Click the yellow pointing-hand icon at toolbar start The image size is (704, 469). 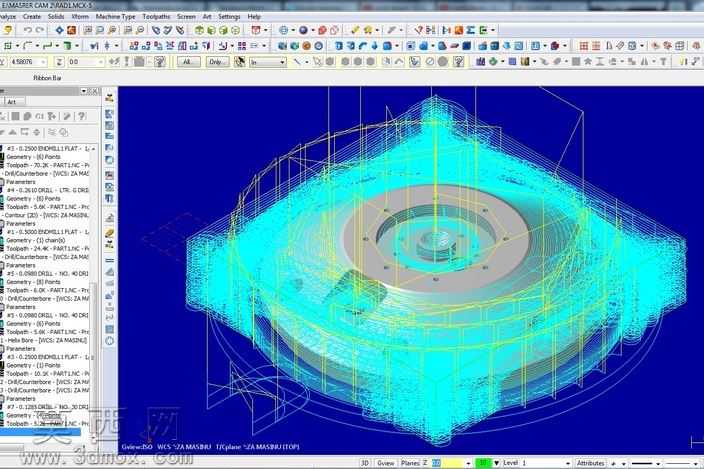coord(8,31)
